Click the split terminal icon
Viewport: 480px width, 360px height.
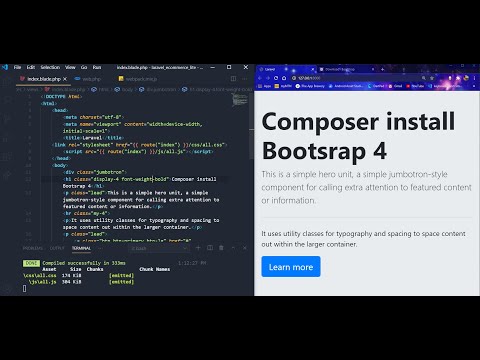coord(210,248)
